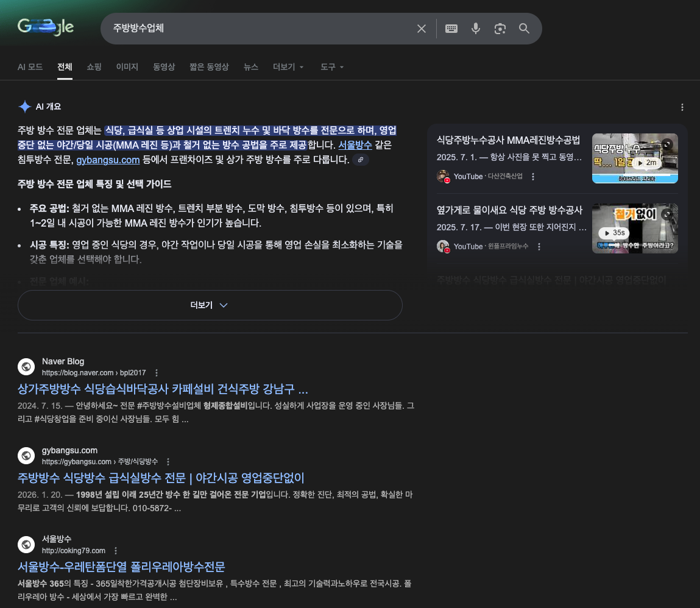This screenshot has width=700, height=608.
Task: Play the 35-second 원쁠프라임누수 video thumbnail
Action: (635, 228)
